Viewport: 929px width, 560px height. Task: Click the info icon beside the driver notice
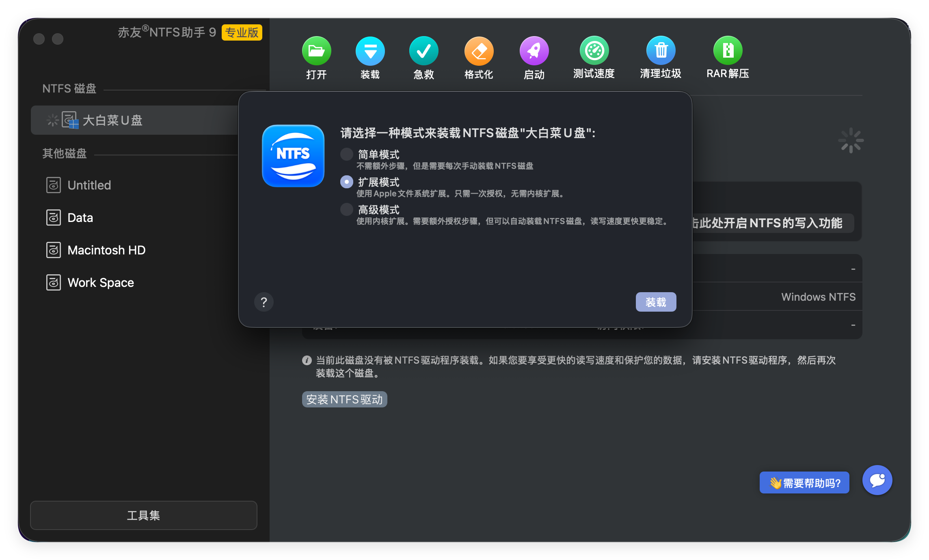tap(307, 360)
